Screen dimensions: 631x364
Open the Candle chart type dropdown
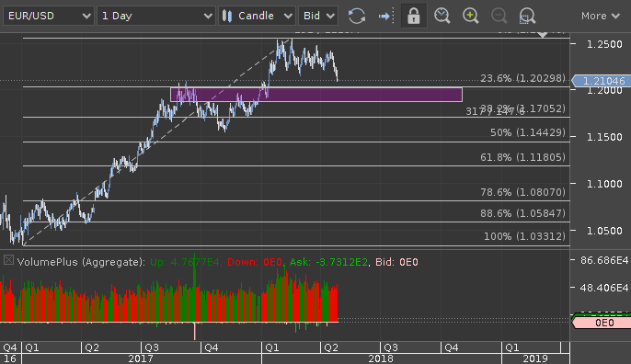[257, 16]
